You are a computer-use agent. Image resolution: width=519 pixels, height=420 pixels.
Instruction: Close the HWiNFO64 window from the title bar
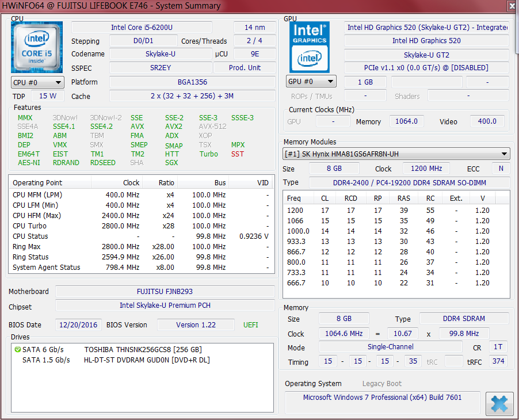[x=512, y=6]
